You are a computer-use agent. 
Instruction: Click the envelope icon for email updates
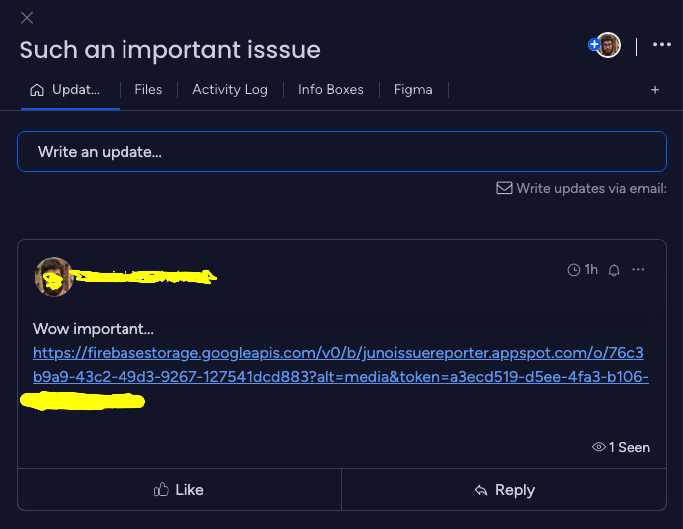[x=504, y=188]
